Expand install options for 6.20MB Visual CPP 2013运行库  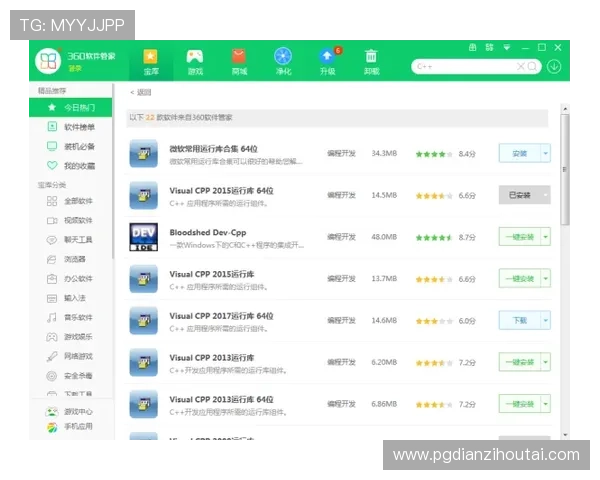[x=546, y=362]
